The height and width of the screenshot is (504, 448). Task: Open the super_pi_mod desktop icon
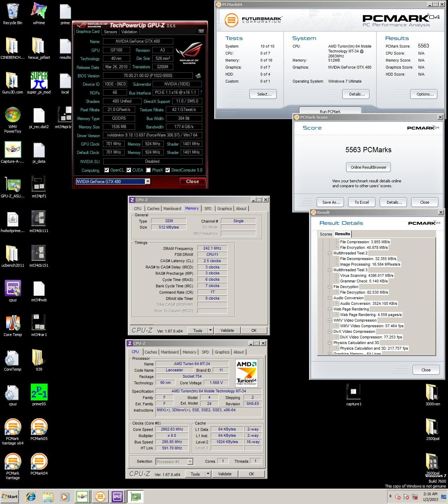coord(38,83)
